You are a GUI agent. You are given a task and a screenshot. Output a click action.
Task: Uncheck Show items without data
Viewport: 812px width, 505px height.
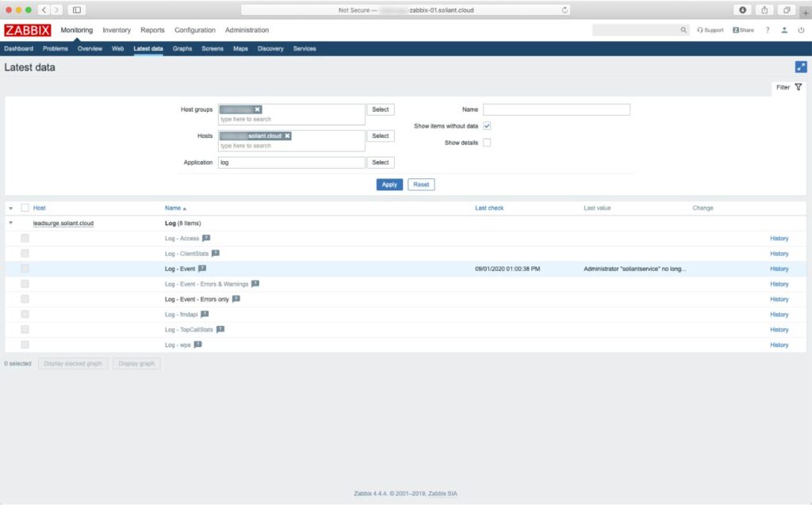click(486, 125)
